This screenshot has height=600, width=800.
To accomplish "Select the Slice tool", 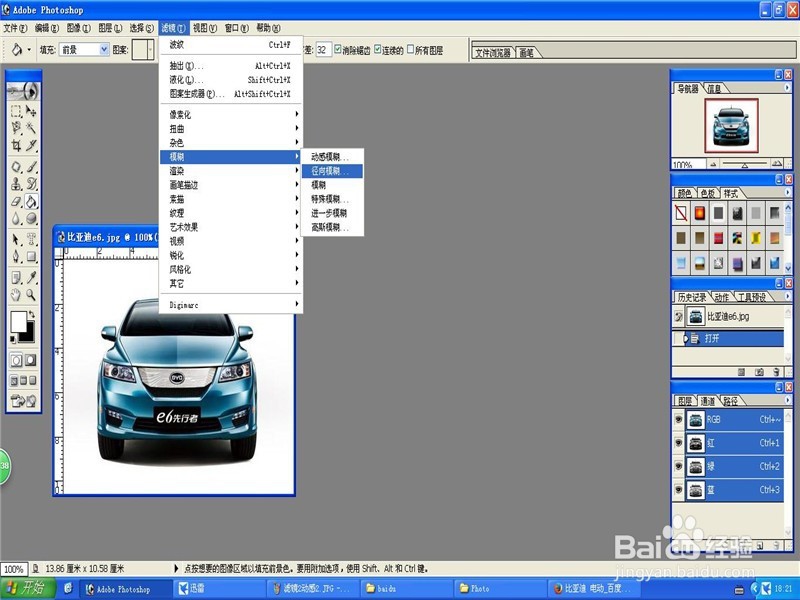I will [x=31, y=146].
